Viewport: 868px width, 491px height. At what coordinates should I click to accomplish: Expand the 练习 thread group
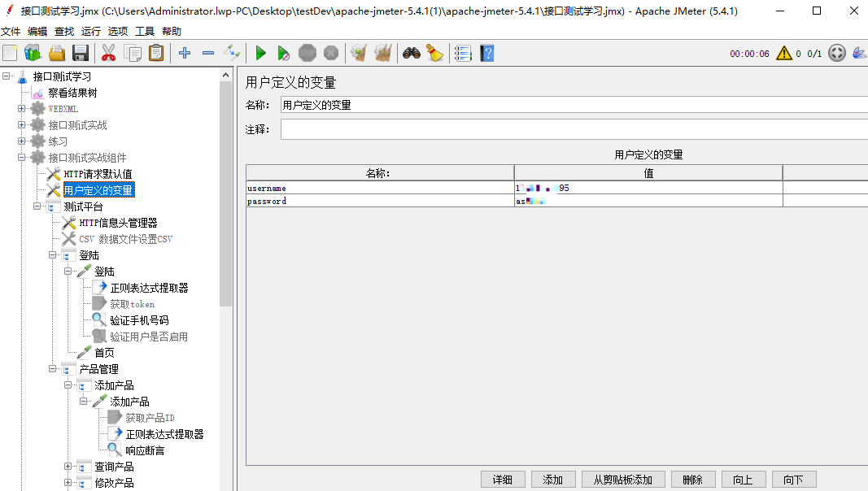click(x=22, y=141)
